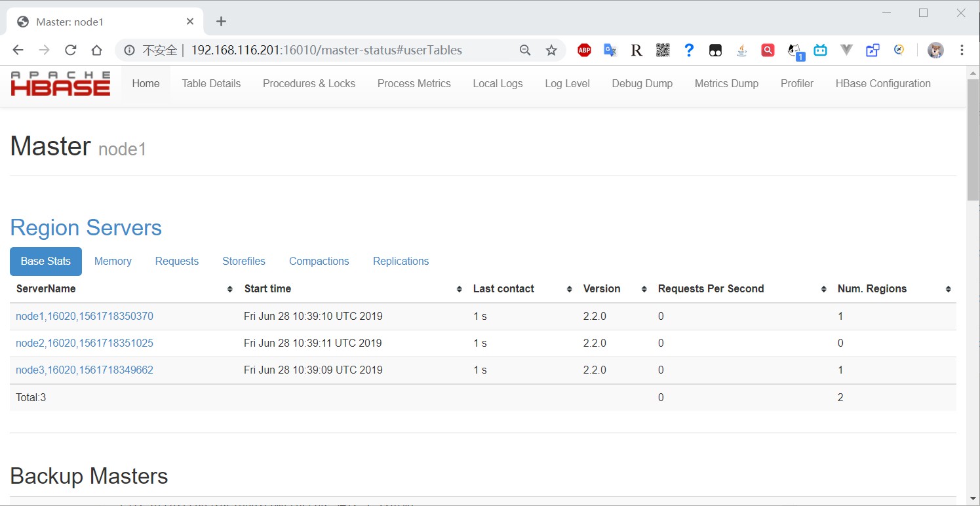Switch to the Replications tab
980x506 pixels.
click(401, 261)
